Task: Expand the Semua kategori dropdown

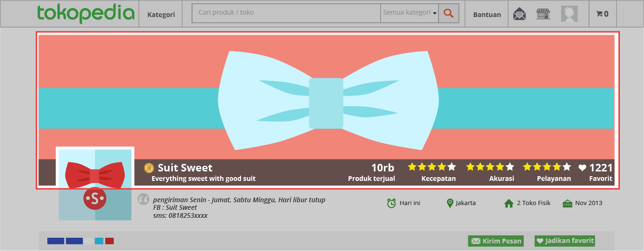Action: (x=409, y=13)
